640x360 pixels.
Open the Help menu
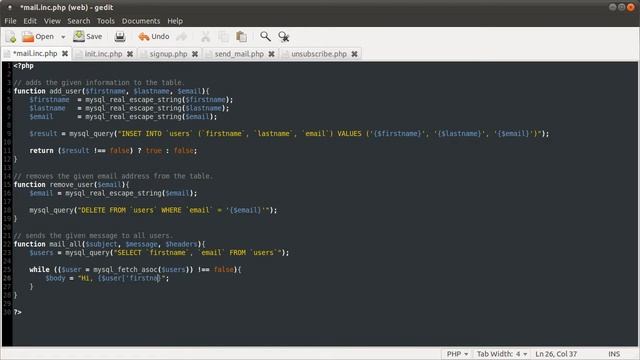[x=175, y=21]
